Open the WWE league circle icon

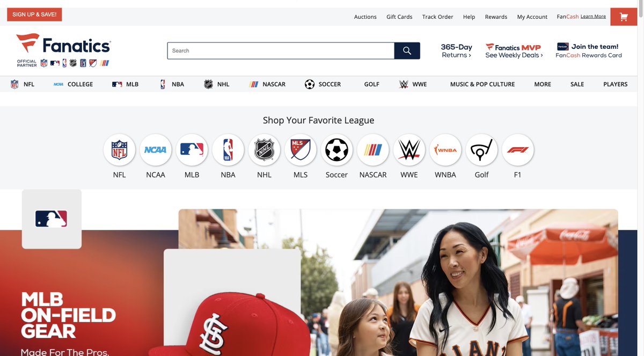pyautogui.click(x=409, y=150)
